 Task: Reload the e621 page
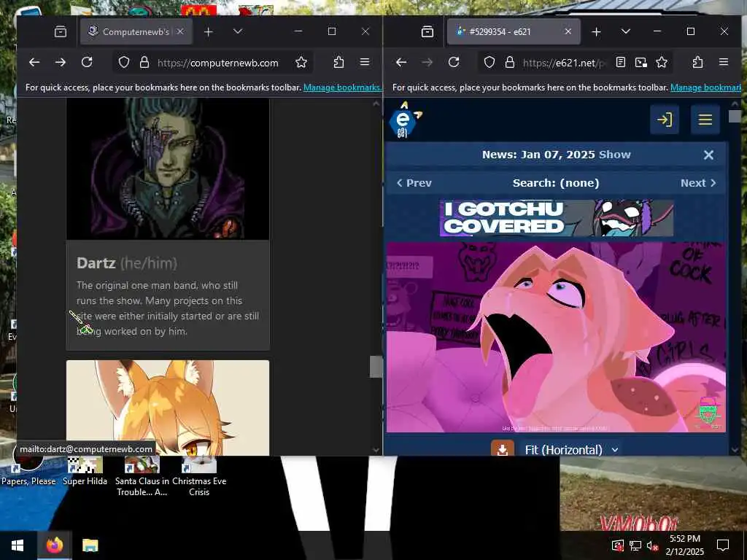(x=454, y=63)
